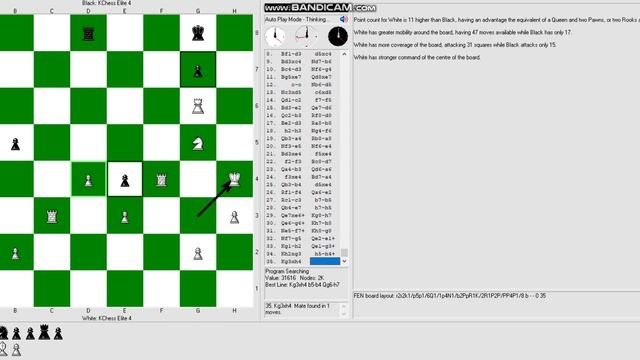
Task: Select the white rook on f4
Action: click(161, 180)
